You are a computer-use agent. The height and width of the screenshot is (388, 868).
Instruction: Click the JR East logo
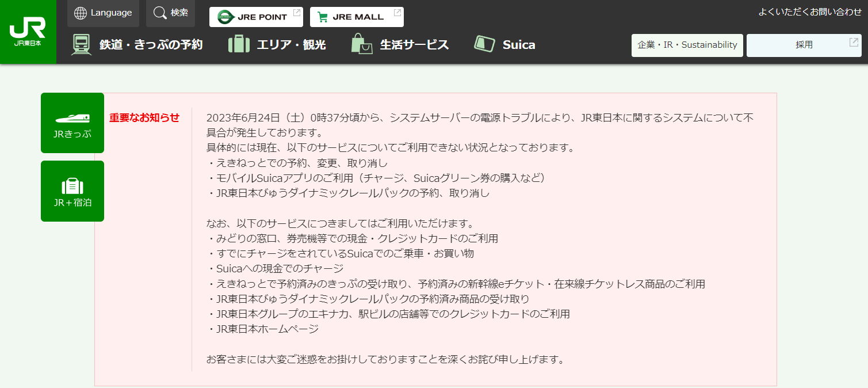pos(28,32)
